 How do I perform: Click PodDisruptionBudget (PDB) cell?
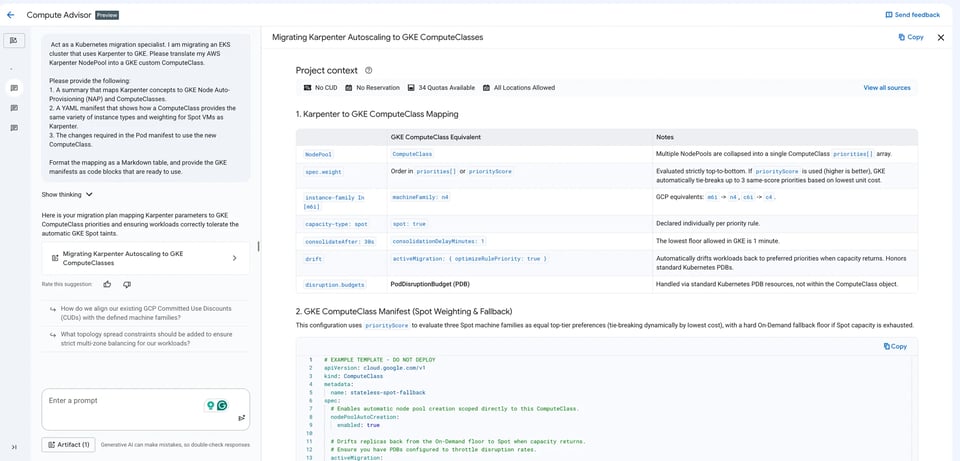520,285
